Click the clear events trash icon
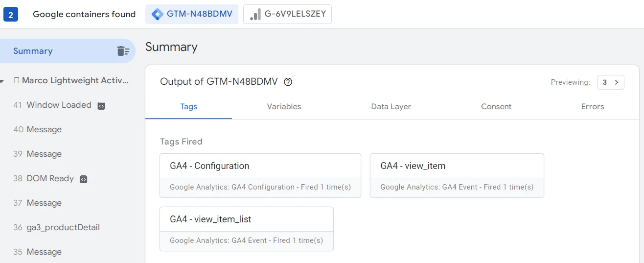 click(123, 51)
